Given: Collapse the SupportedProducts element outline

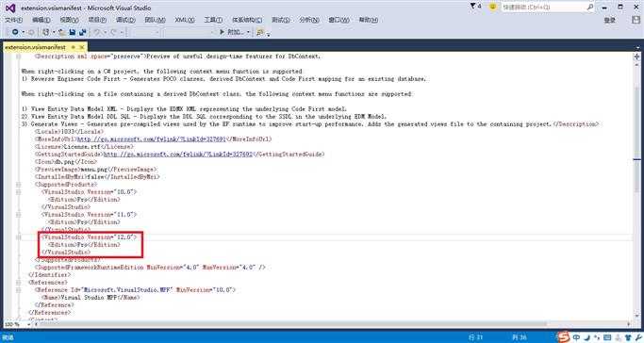Looking at the screenshot, I should (19, 184).
